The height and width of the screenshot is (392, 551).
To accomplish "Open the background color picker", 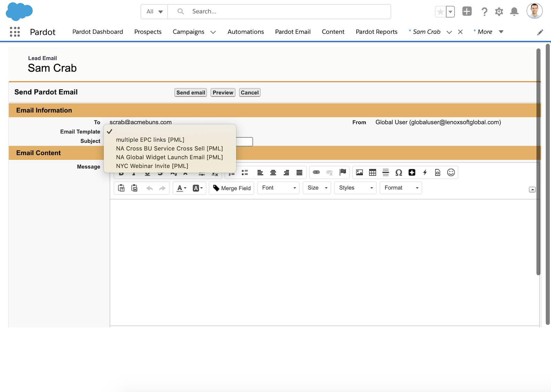I will (198, 188).
